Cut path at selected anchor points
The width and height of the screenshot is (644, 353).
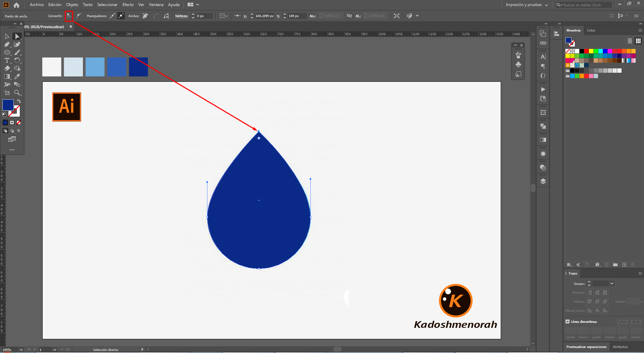point(166,16)
